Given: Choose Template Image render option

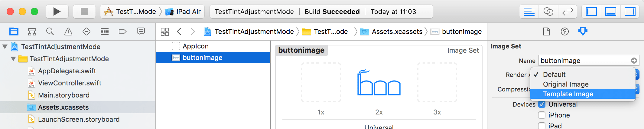Looking at the screenshot, I should [583, 94].
